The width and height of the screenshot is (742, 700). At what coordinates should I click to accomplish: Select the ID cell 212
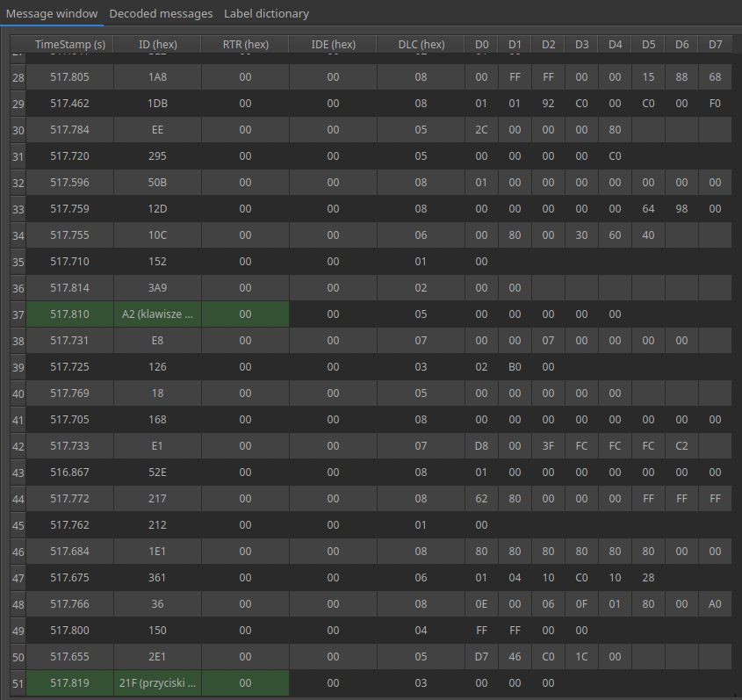[x=157, y=525]
